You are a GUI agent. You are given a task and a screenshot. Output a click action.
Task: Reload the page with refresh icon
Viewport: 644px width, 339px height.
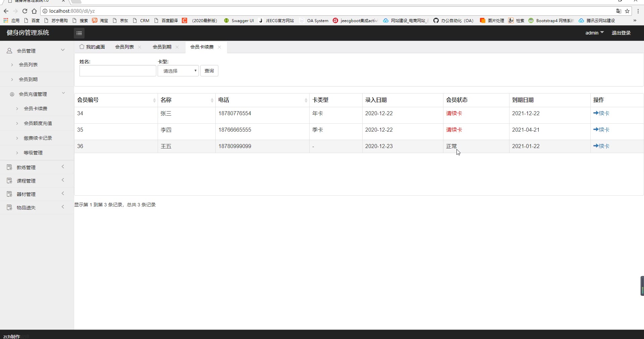[25, 11]
